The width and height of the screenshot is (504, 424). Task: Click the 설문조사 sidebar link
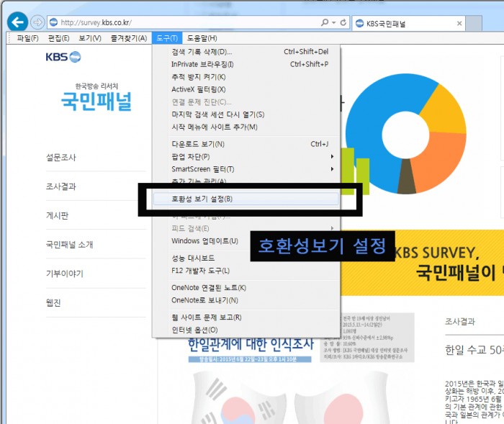pos(60,158)
